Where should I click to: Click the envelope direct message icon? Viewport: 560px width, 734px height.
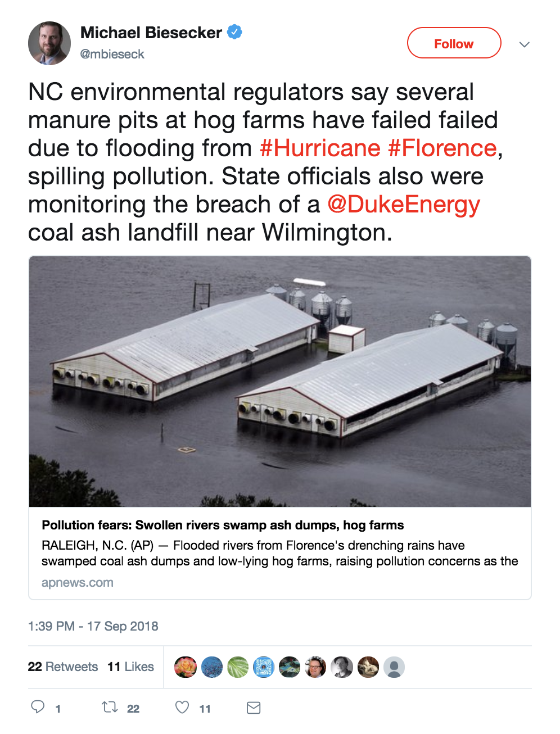(254, 708)
